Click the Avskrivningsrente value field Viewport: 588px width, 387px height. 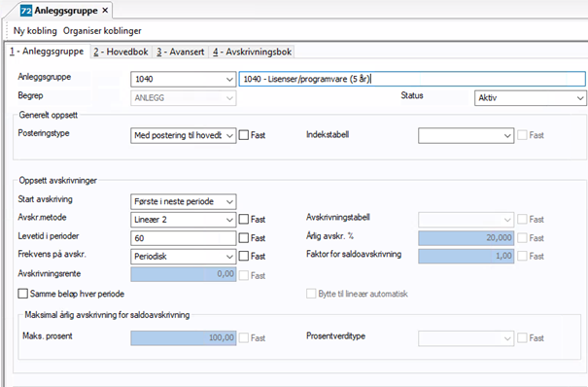click(184, 274)
